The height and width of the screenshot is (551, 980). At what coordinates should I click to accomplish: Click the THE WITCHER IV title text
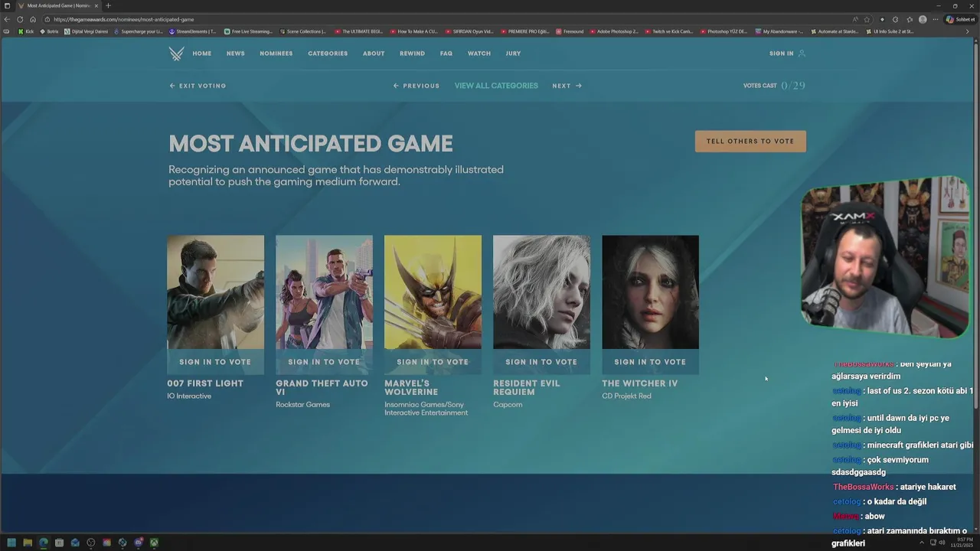(640, 383)
